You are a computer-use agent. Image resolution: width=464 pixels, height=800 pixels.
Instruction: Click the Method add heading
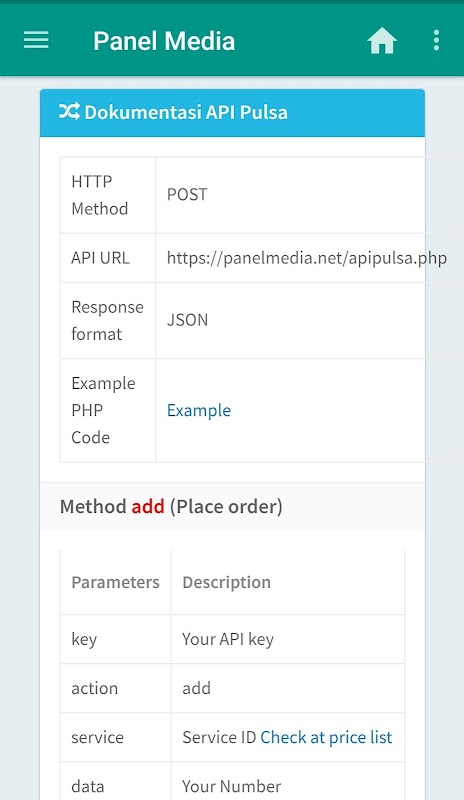coord(171,507)
